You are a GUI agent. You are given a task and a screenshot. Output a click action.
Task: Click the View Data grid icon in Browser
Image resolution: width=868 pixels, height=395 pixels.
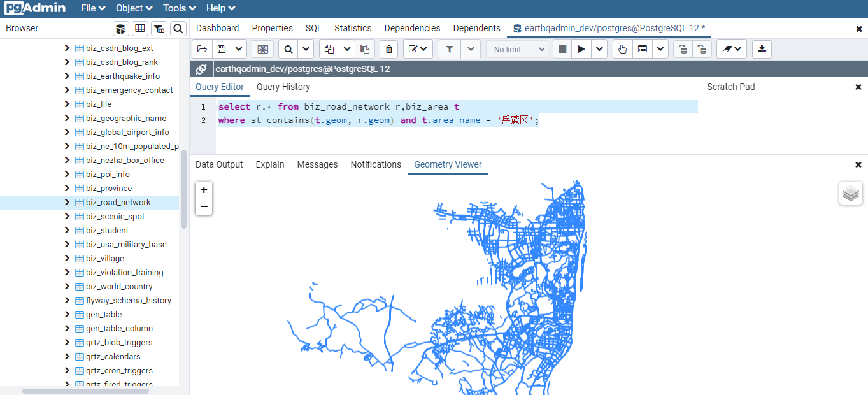(140, 28)
